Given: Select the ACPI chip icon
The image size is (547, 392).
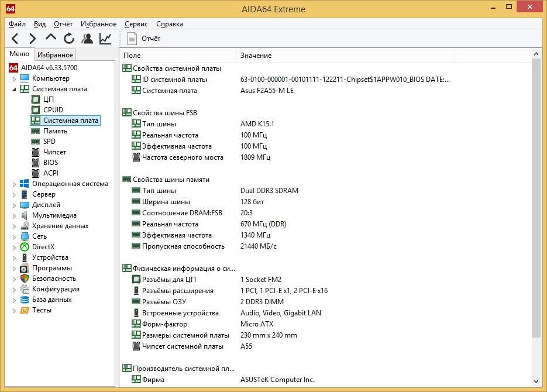Looking at the screenshot, I should (x=36, y=173).
